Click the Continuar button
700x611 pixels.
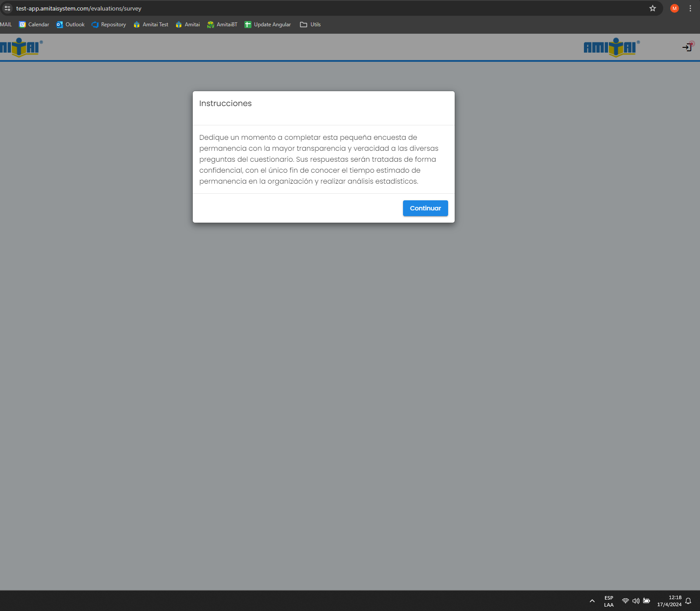[x=425, y=208]
